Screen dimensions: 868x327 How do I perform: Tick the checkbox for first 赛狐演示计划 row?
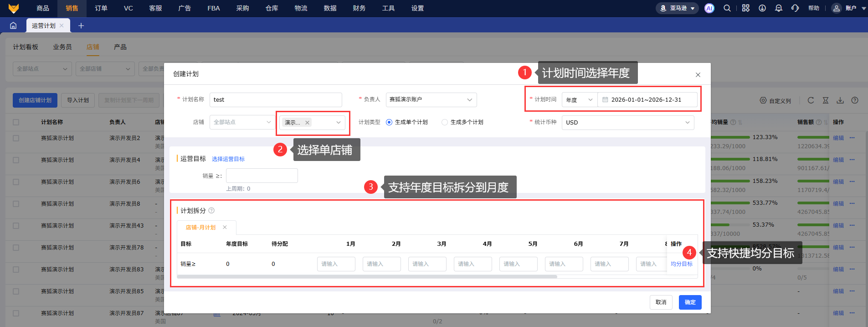tap(16, 138)
